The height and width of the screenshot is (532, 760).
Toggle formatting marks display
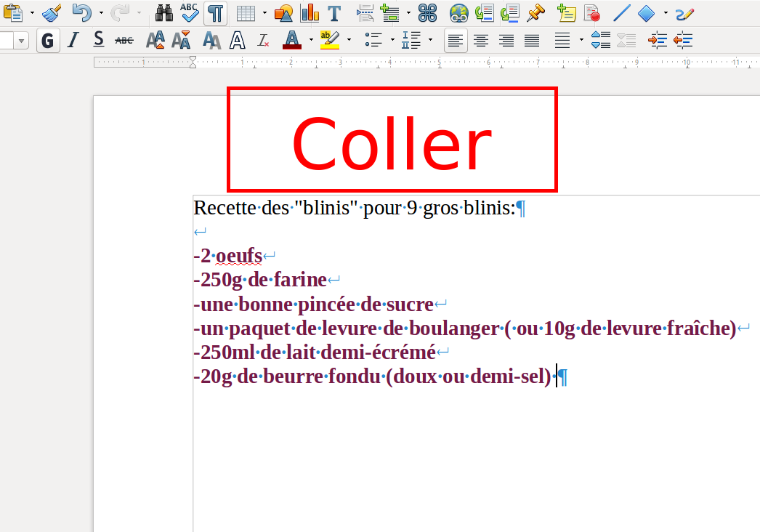(215, 12)
